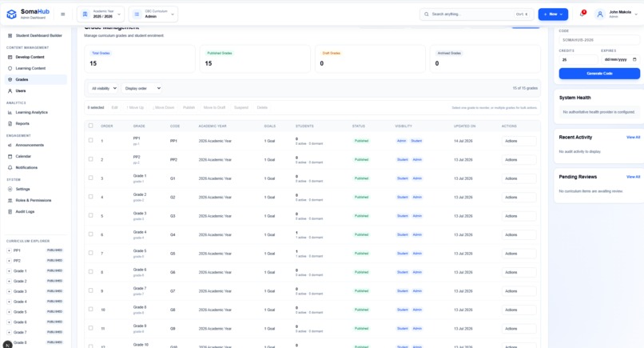Expand PP1 in Curriculum Explorer

tap(9, 250)
